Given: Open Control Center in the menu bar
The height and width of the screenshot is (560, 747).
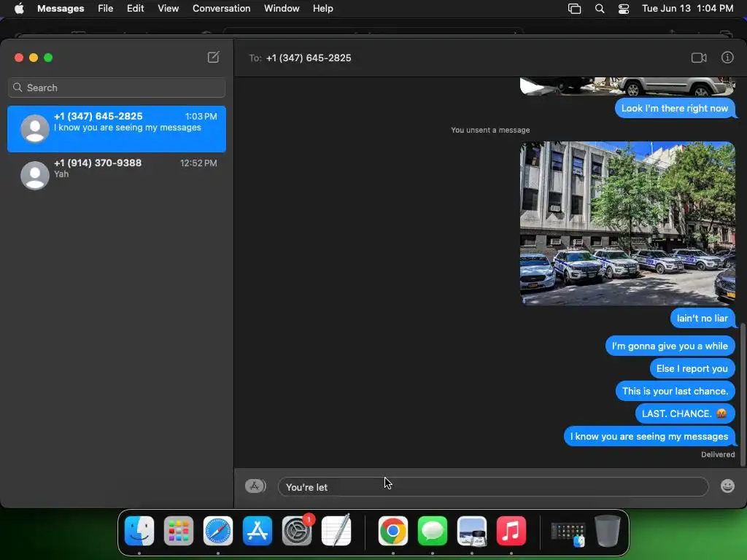Looking at the screenshot, I should pyautogui.click(x=624, y=9).
